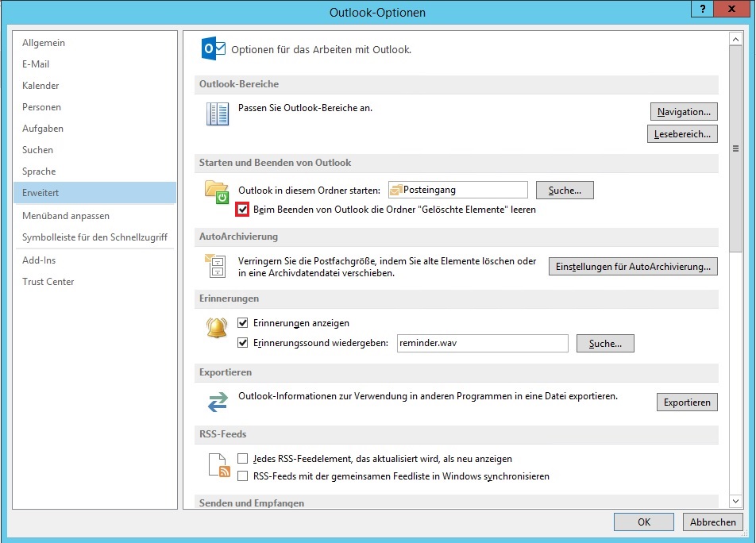Click "Passen Sie Outlook-Bereiche an." text
This screenshot has height=543, width=756.
click(x=305, y=108)
